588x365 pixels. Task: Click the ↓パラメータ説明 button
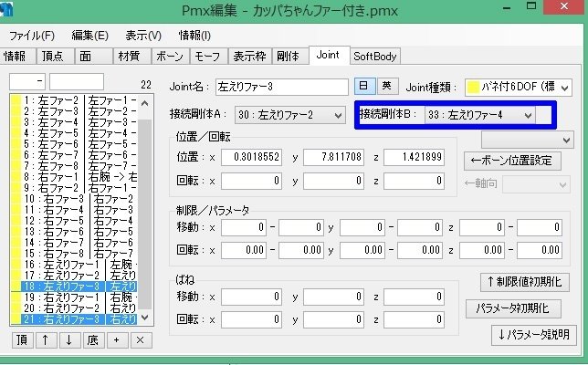(x=534, y=335)
